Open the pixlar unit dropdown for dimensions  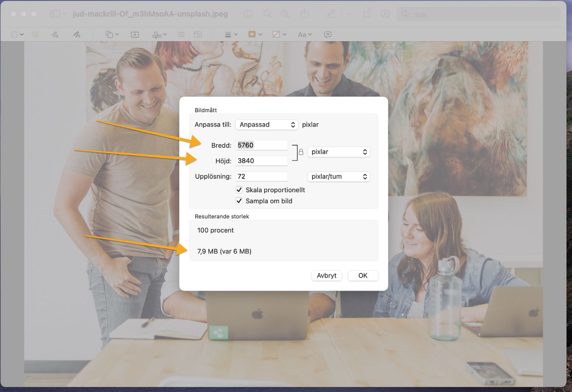[x=339, y=152]
